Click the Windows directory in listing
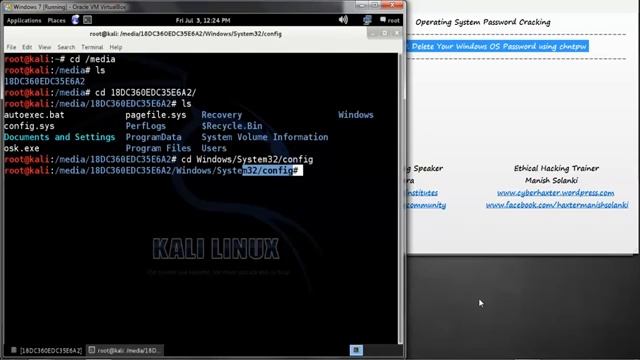 [356, 115]
